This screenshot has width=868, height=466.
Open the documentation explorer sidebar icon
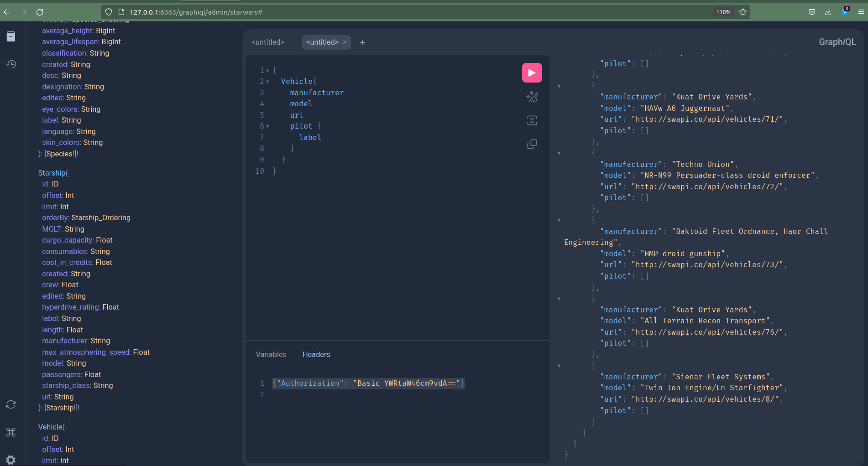point(11,36)
